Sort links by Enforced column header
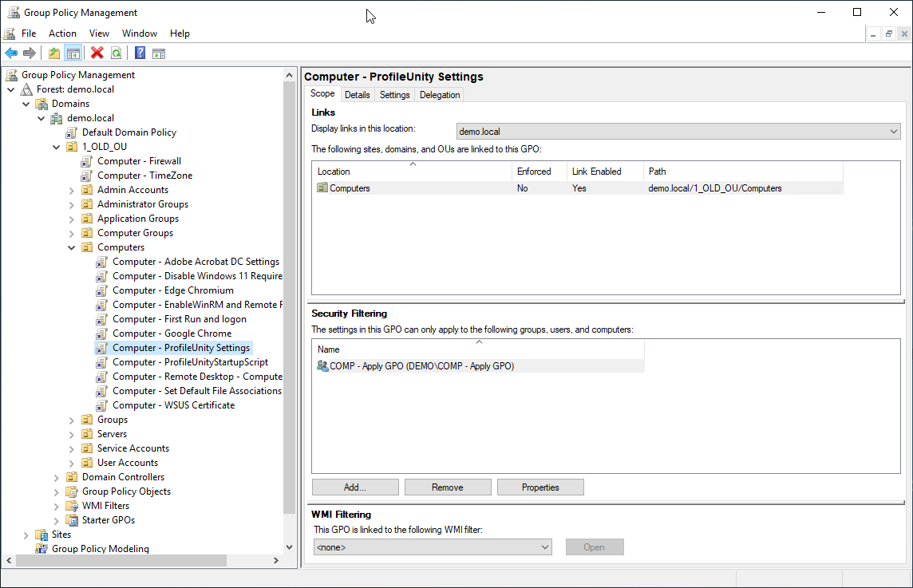 (x=539, y=172)
